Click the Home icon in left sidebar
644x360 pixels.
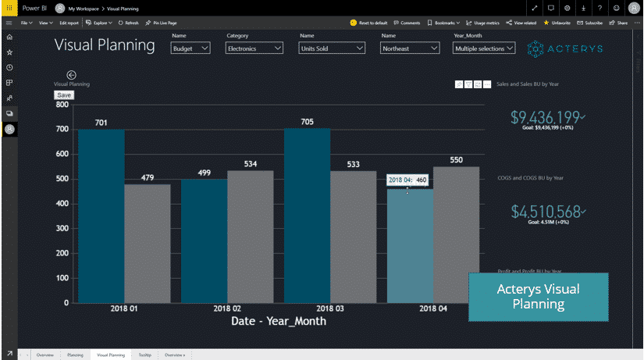9,37
